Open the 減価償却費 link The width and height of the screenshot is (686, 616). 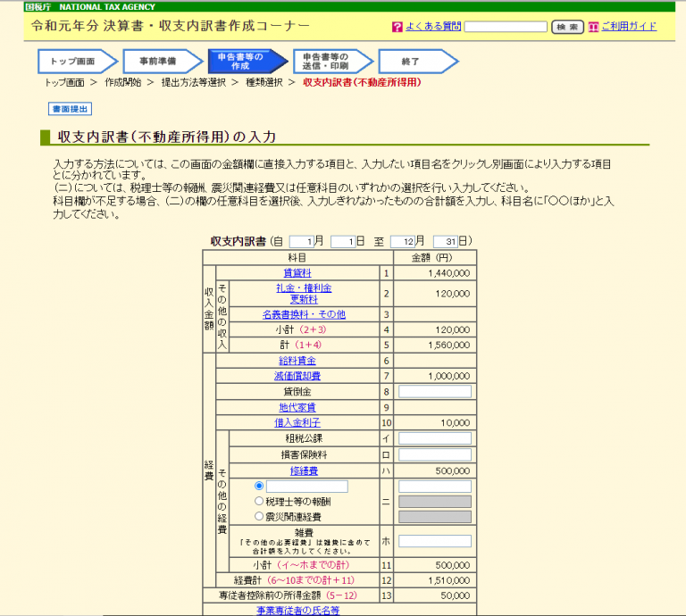tap(297, 376)
